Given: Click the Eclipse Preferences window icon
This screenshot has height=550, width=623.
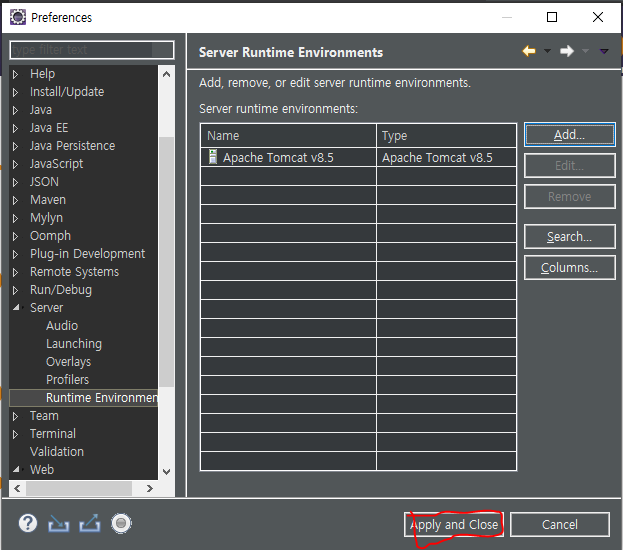Looking at the screenshot, I should 18,17.
